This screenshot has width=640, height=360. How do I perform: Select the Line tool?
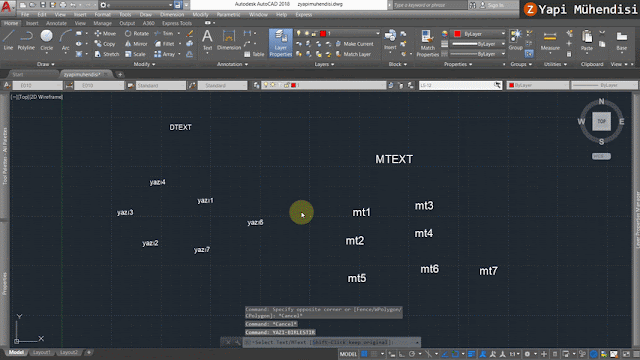tap(8, 40)
